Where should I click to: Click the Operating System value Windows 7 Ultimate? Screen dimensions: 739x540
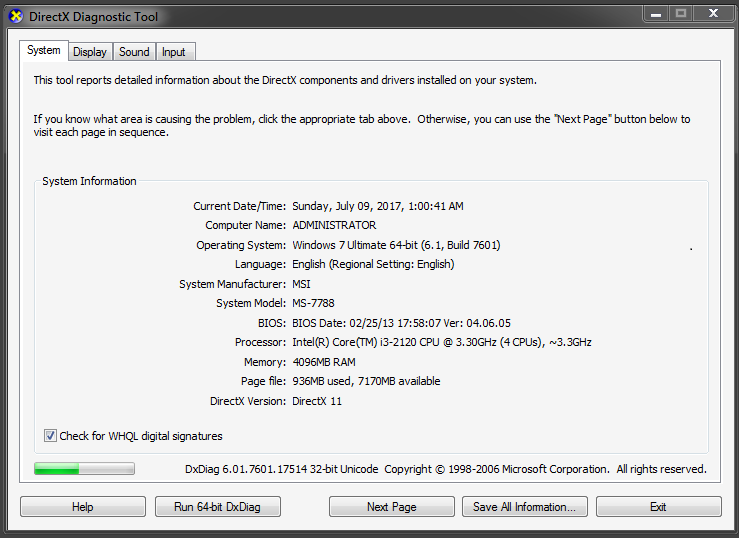click(x=396, y=245)
